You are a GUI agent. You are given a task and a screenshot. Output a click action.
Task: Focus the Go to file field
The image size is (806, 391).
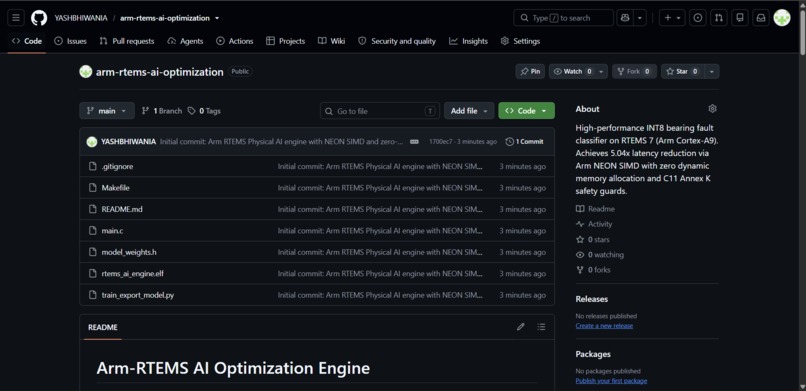[x=380, y=111]
